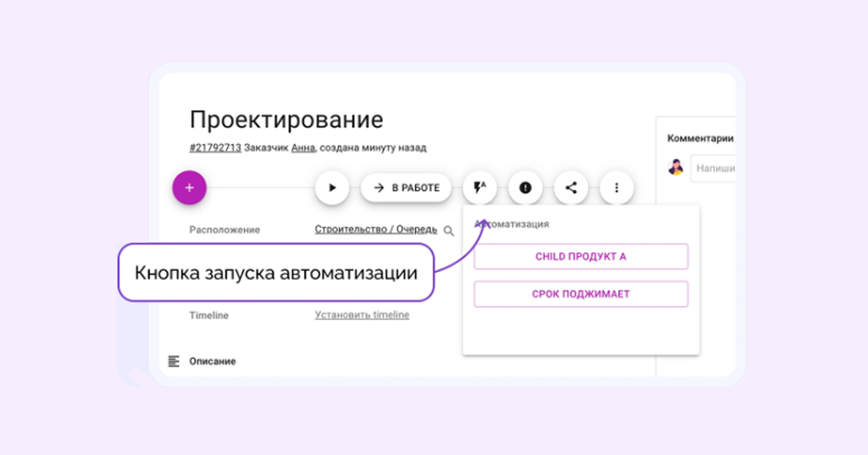The height and width of the screenshot is (455, 868).
Task: Click the Комментарии panel header
Action: point(700,138)
